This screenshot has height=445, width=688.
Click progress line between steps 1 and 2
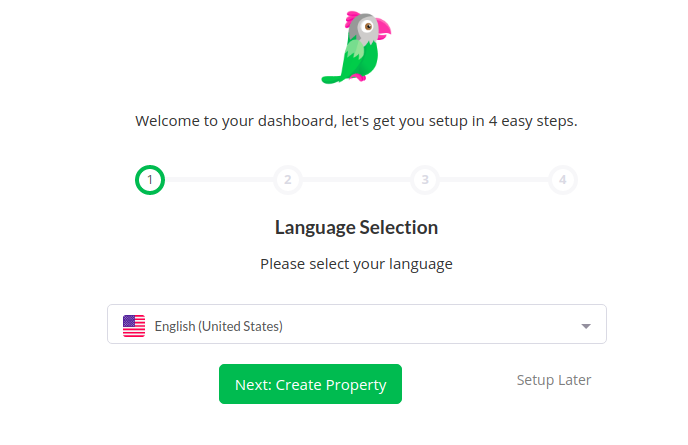219,180
